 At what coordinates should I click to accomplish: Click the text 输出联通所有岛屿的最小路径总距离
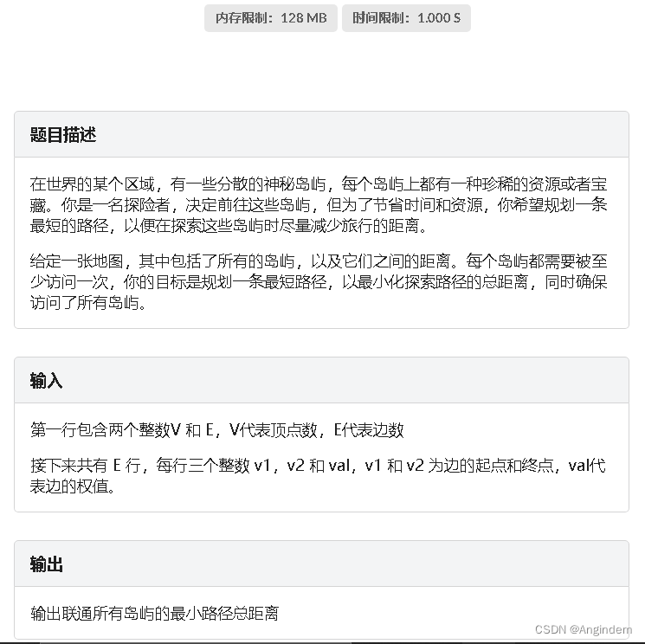(155, 613)
